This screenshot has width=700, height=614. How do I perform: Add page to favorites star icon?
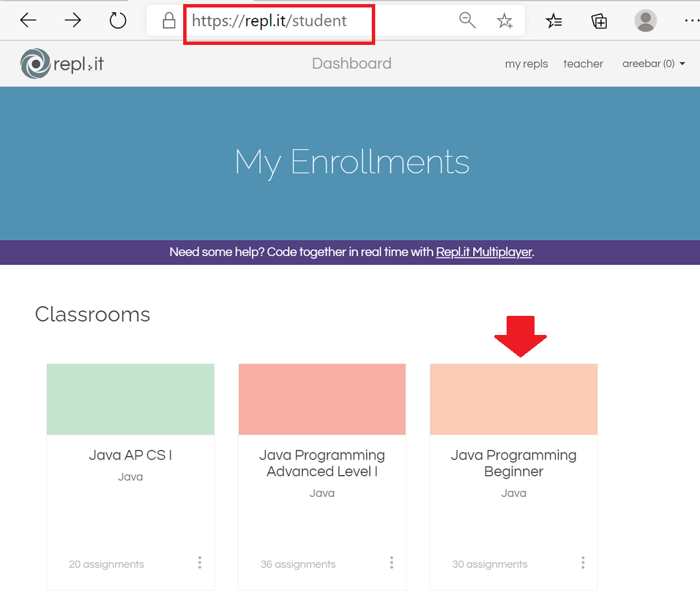[505, 21]
